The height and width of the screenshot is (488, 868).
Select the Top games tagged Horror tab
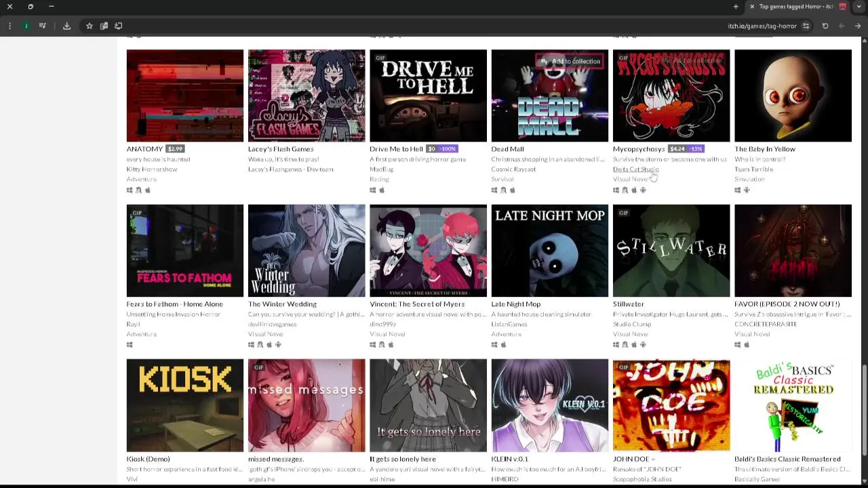pyautogui.click(x=797, y=7)
